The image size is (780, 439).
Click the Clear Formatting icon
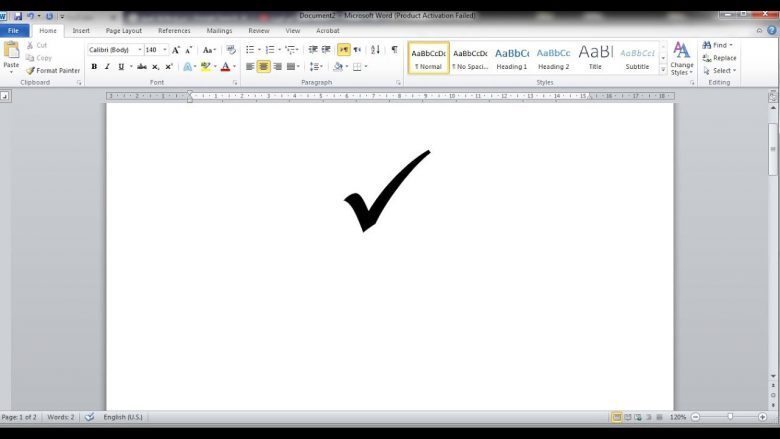tap(230, 50)
